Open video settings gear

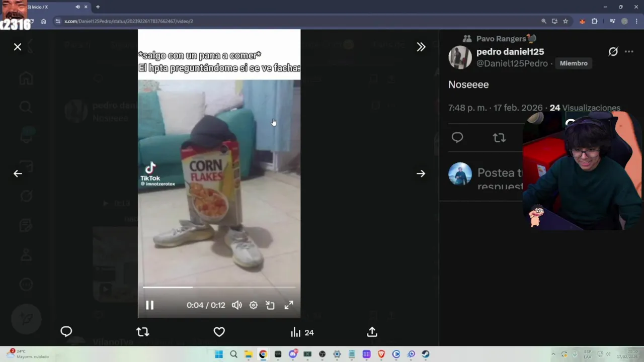tap(254, 305)
